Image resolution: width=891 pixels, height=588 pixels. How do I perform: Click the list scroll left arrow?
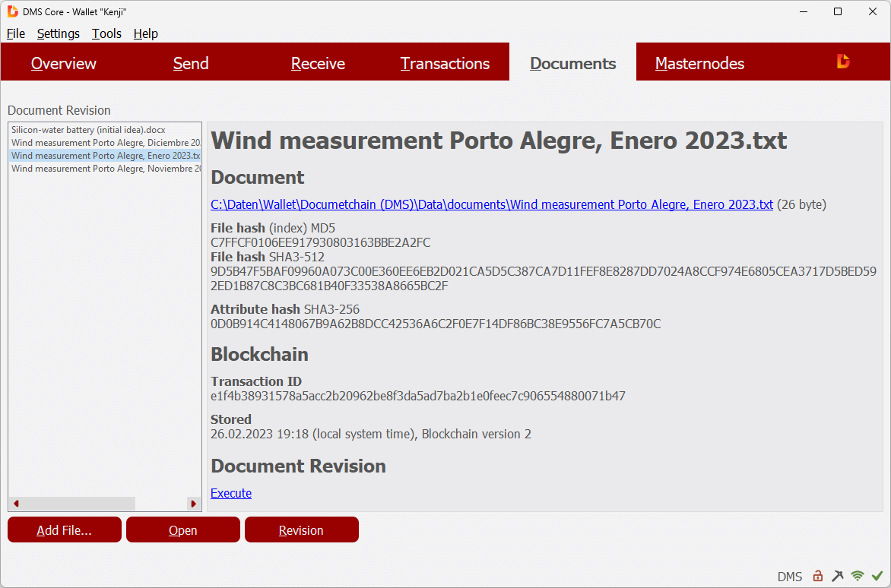[x=16, y=504]
